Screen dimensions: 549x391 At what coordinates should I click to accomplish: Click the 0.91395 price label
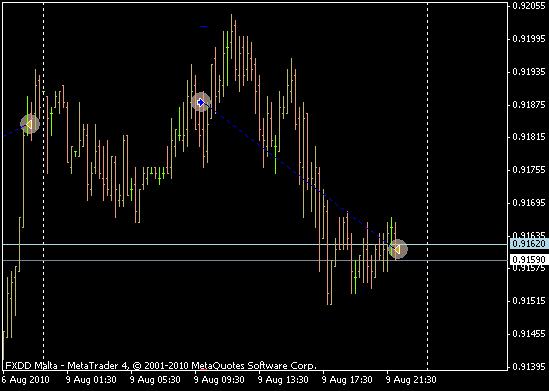(x=529, y=366)
